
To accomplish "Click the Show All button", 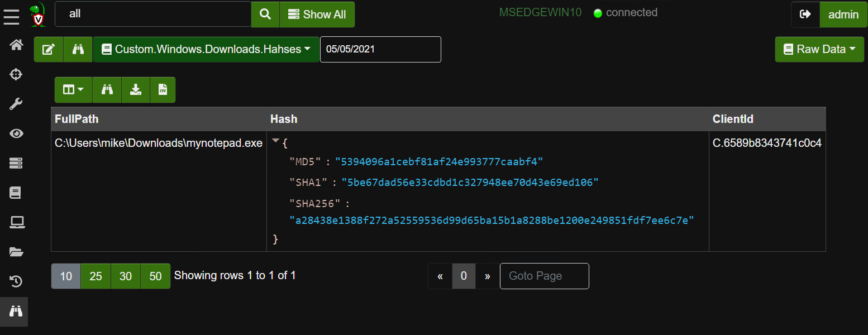I will (317, 15).
